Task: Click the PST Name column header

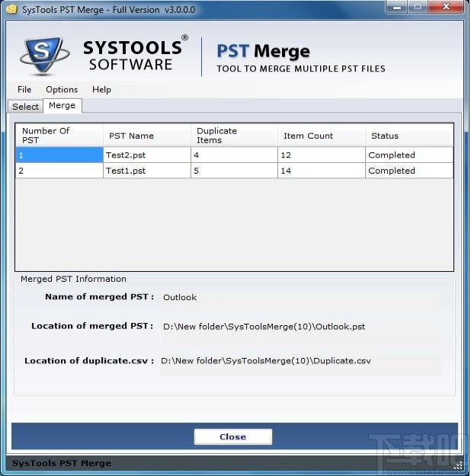Action: [147, 136]
